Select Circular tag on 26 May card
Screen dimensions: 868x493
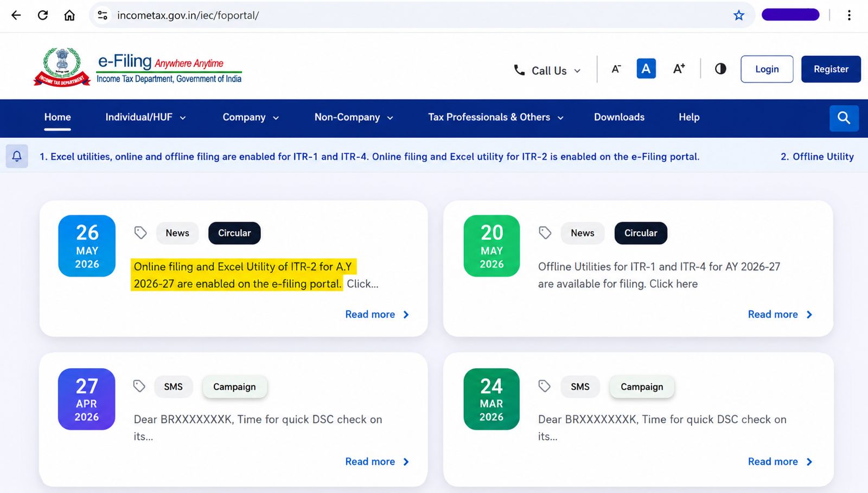[x=234, y=233]
